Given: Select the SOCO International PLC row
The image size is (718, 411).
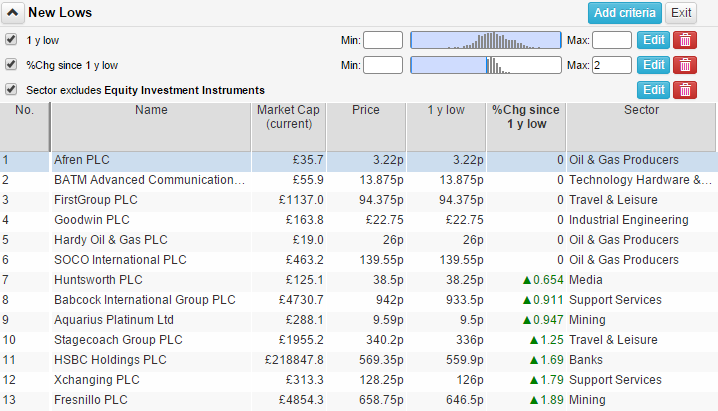Looking at the screenshot, I should [x=359, y=260].
